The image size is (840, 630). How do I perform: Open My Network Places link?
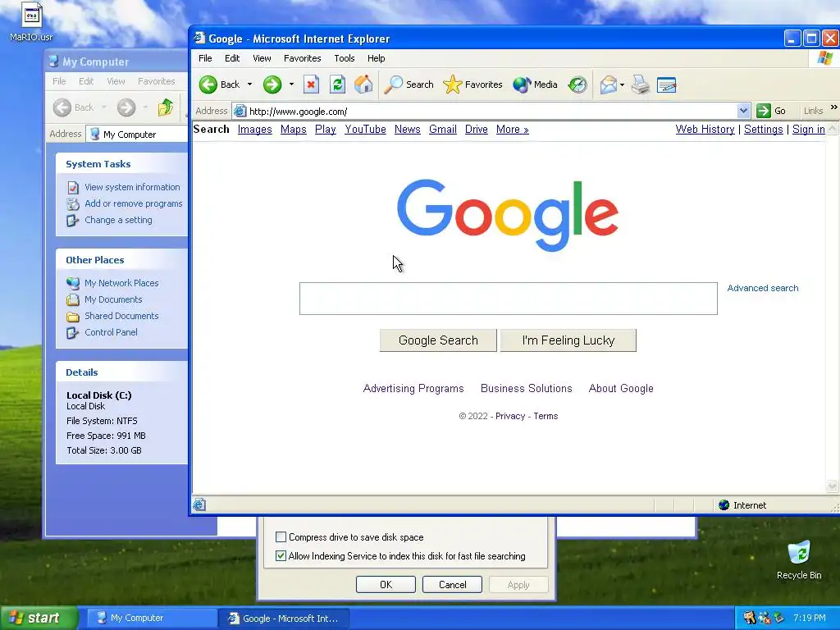121,283
